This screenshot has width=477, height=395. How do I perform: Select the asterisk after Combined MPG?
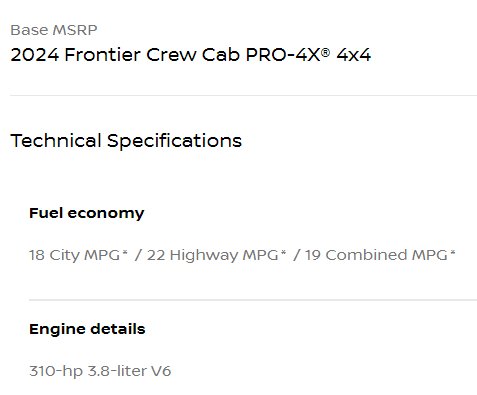[452, 252]
